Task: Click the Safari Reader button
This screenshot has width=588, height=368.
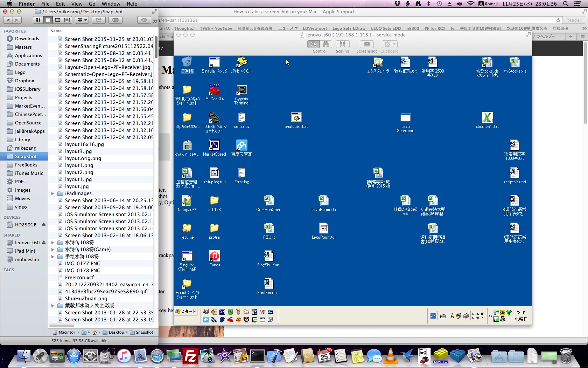Action: 574,20
